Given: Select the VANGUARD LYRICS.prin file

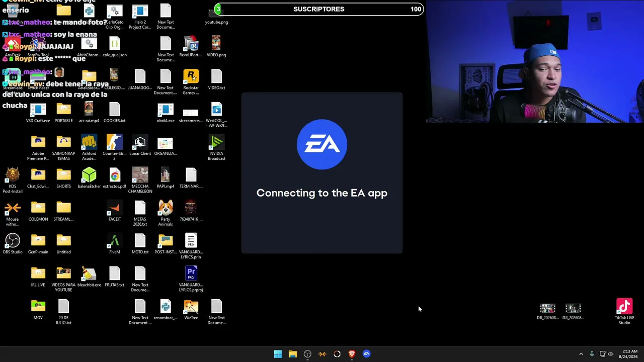Looking at the screenshot, I should point(191,241).
